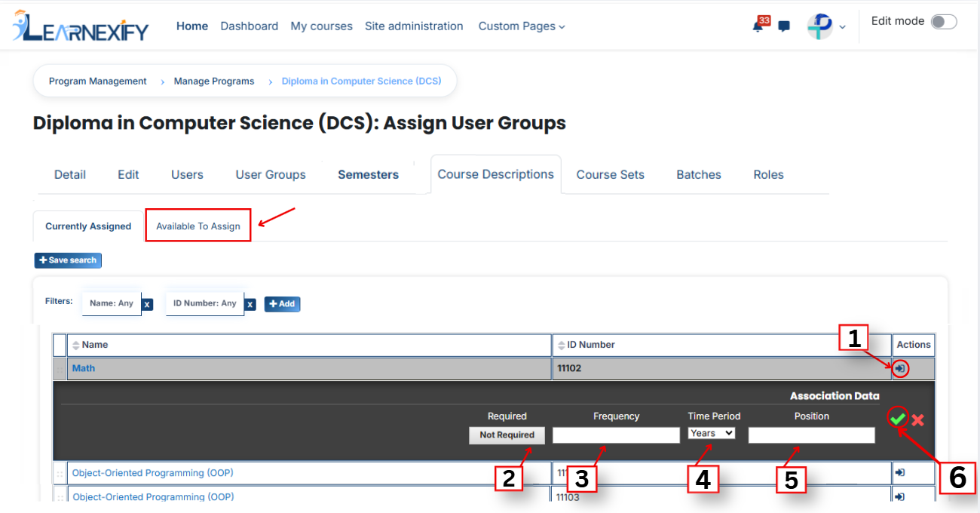
Task: Switch to the Course Sets tab
Action: coord(611,174)
